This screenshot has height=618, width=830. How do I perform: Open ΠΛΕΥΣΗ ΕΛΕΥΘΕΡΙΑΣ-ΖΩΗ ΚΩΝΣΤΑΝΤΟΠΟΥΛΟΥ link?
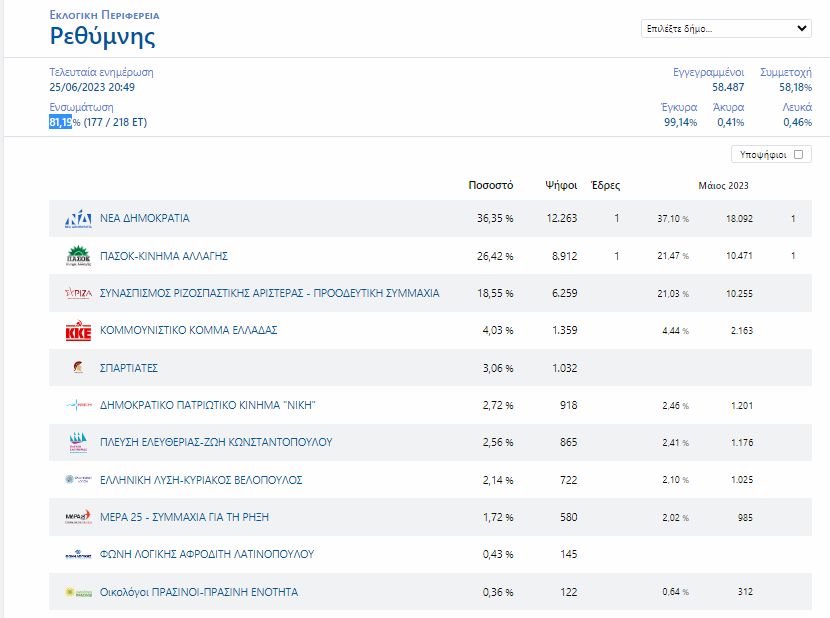tap(216, 442)
